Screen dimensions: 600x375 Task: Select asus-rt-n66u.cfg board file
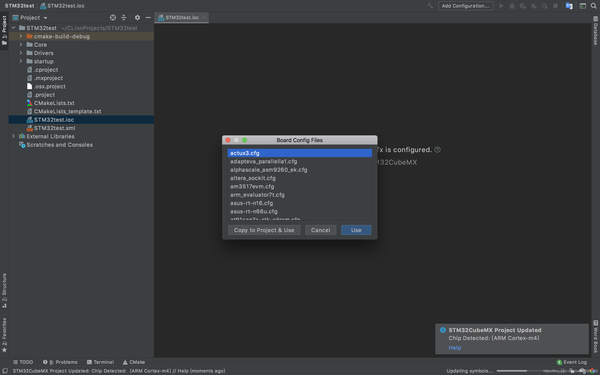[300, 212]
